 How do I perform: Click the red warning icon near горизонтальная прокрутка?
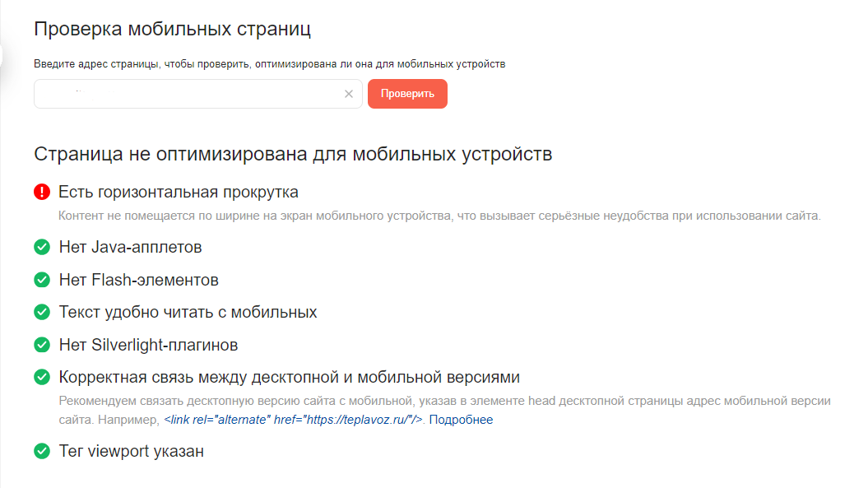[x=42, y=191]
